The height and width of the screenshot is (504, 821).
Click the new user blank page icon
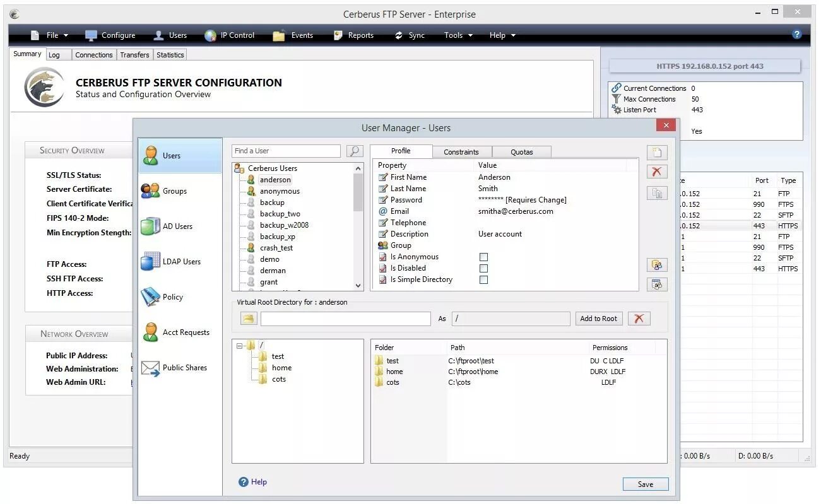657,152
